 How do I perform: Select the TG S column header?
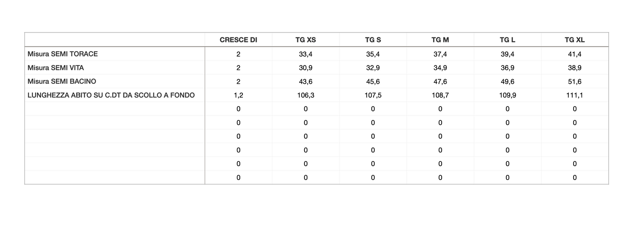pyautogui.click(x=373, y=40)
